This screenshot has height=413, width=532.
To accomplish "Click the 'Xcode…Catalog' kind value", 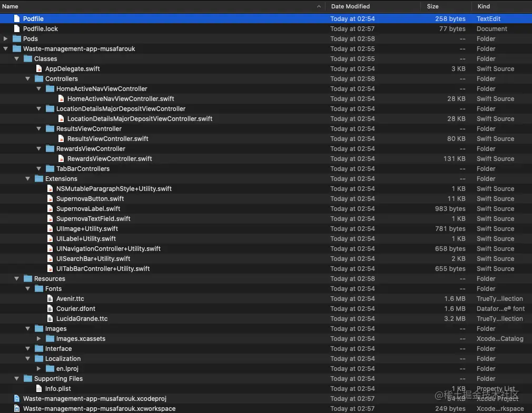I will point(500,338).
